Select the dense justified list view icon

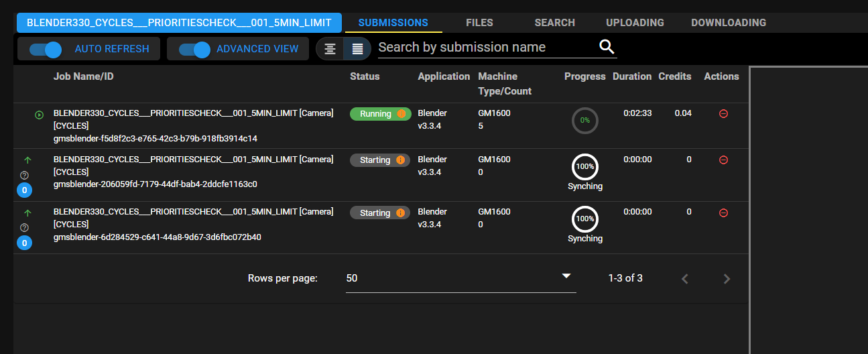(357, 49)
